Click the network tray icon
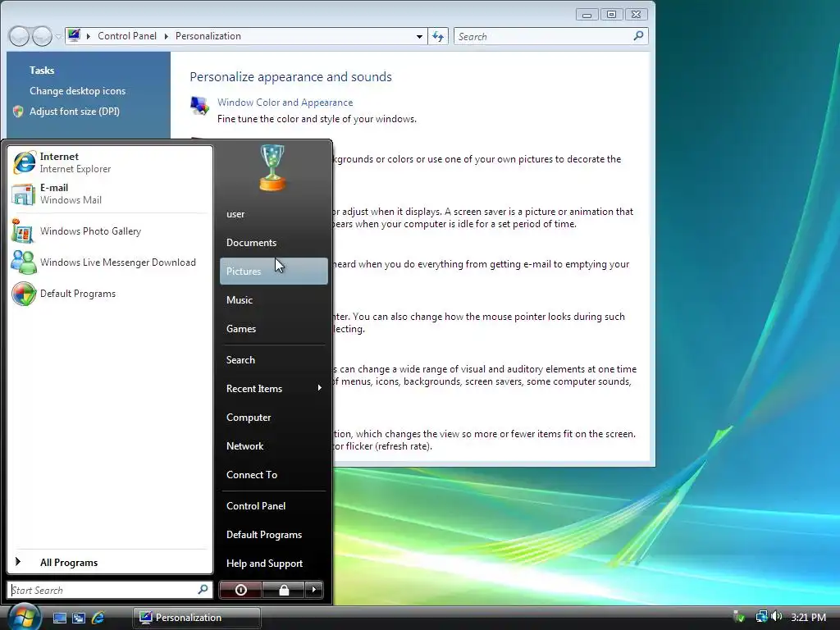The height and width of the screenshot is (630, 840). [x=761, y=617]
